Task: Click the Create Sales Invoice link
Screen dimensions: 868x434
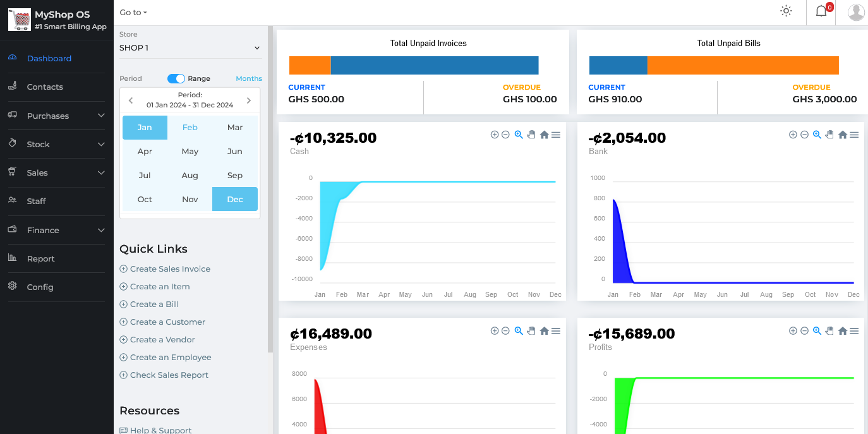Action: pyautogui.click(x=170, y=269)
